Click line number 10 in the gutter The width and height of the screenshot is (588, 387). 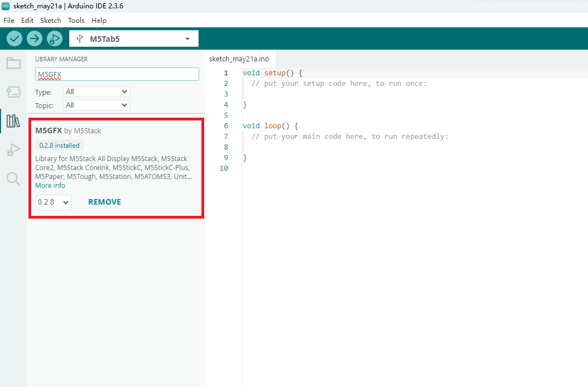coord(224,168)
